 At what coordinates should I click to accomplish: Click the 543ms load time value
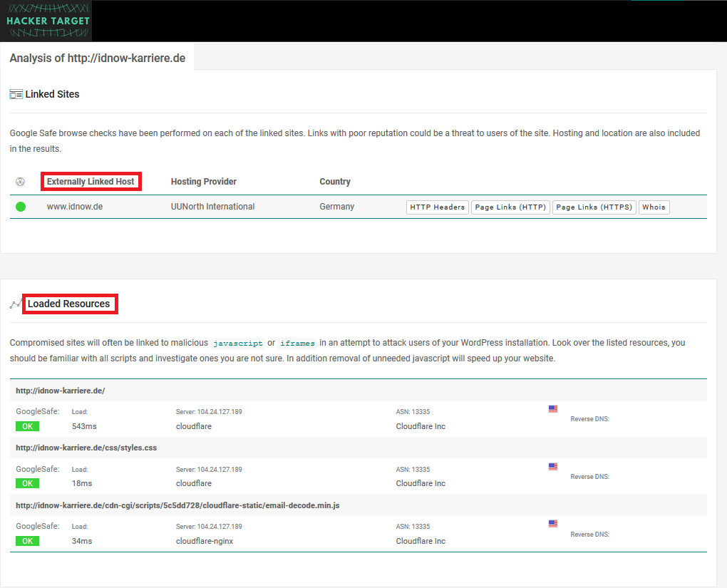(x=84, y=426)
